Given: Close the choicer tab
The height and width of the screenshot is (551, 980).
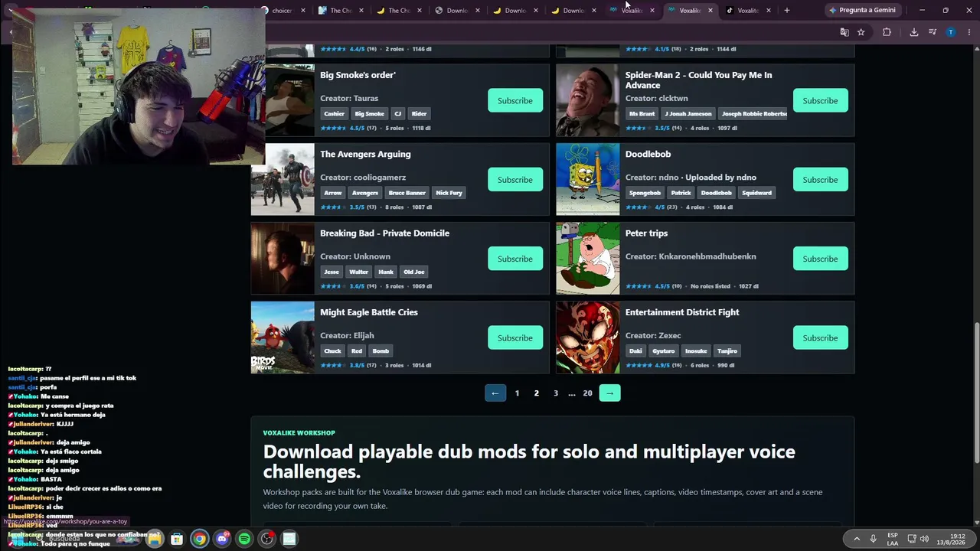Looking at the screenshot, I should click(303, 11).
